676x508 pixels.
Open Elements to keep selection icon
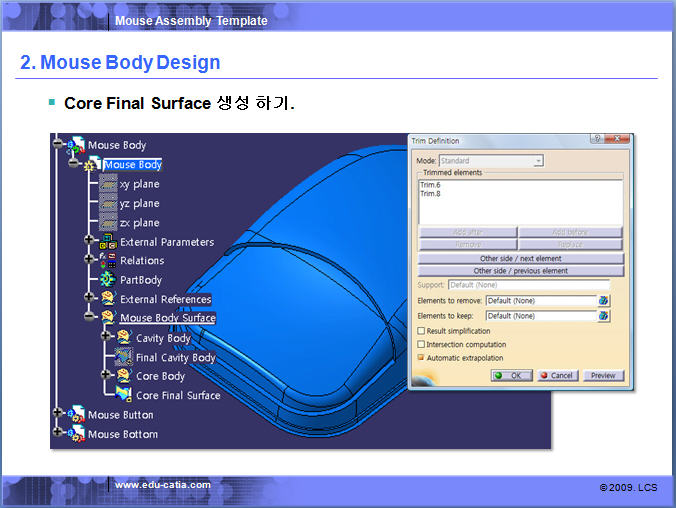tap(603, 316)
